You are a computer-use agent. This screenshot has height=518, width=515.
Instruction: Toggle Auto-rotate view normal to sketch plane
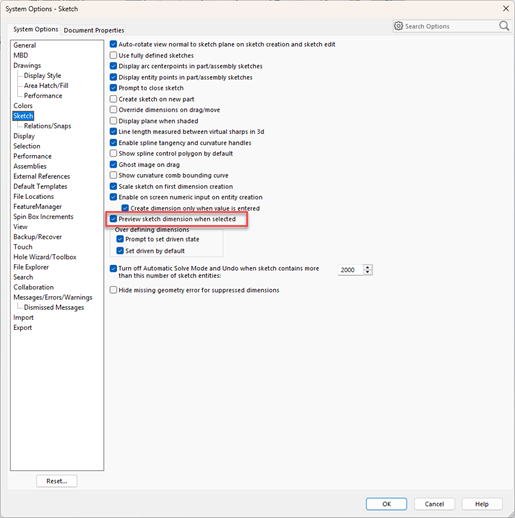113,44
